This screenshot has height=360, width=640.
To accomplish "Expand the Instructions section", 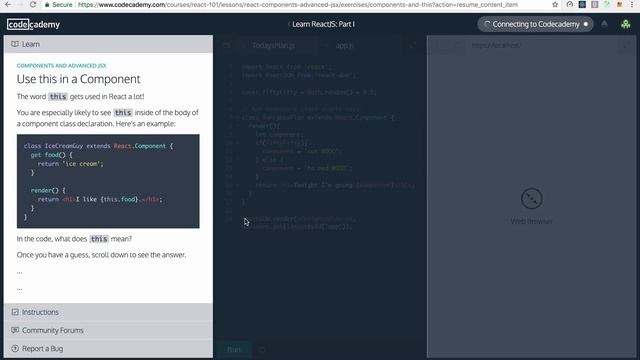I will click(x=108, y=312).
